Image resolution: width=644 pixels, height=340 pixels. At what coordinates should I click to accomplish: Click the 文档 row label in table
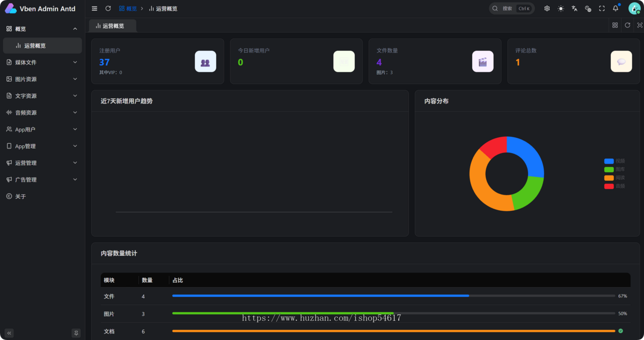(x=109, y=331)
